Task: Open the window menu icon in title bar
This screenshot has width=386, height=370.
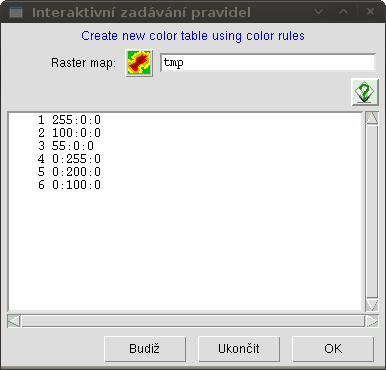Action: (16, 13)
